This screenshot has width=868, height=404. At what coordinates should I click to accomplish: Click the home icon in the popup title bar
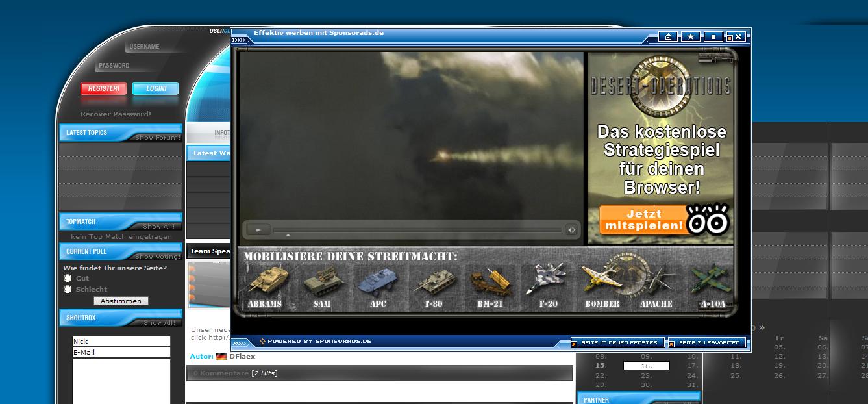tap(668, 37)
